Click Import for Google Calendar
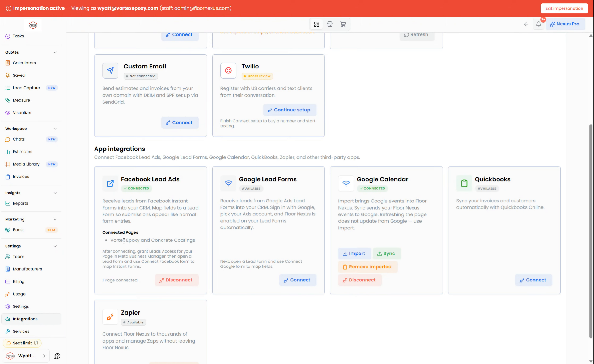Viewport: 594px width, 364px height. click(x=354, y=254)
